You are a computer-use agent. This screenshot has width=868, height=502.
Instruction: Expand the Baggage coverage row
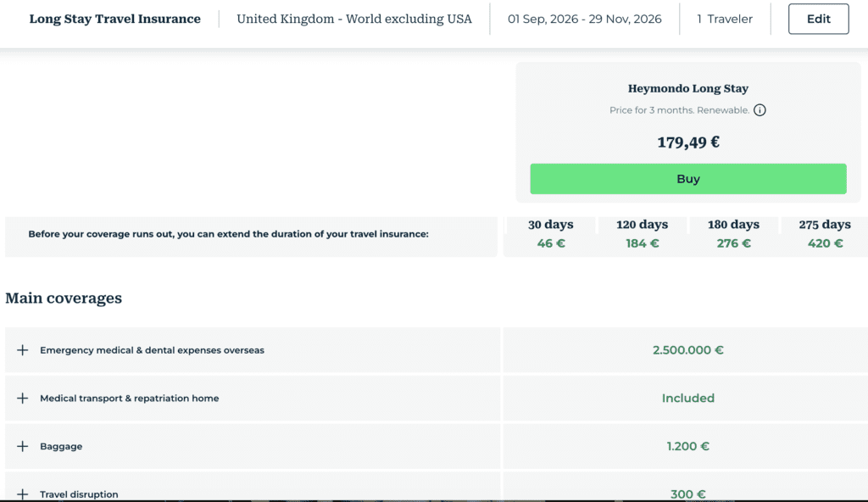click(x=23, y=447)
